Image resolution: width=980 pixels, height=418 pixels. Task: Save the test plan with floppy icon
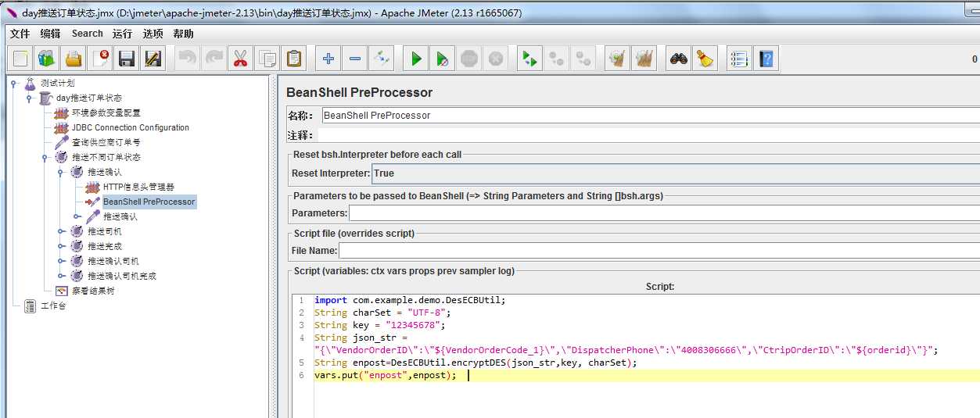click(x=127, y=59)
